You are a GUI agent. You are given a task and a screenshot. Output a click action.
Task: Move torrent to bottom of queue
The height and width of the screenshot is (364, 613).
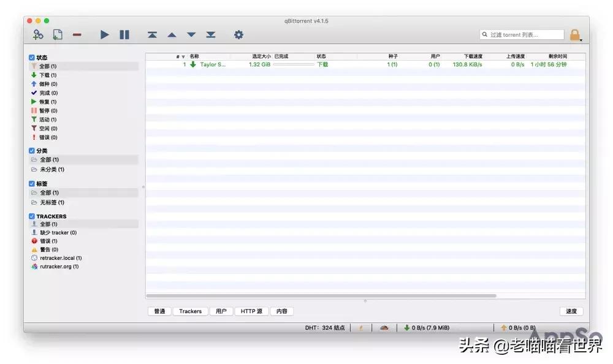[211, 35]
